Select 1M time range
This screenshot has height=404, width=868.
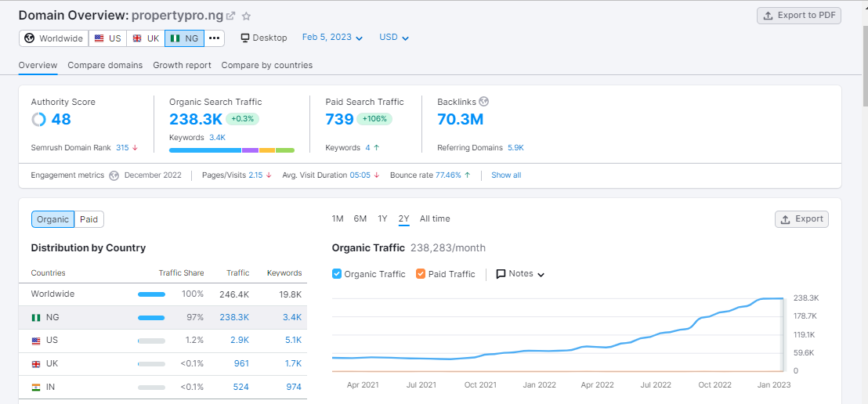338,218
